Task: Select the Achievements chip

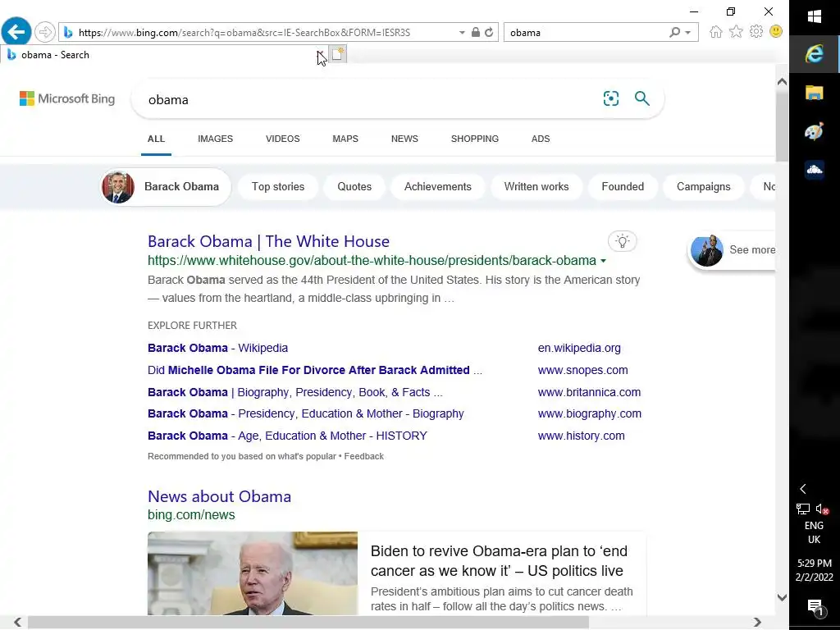Action: click(x=438, y=187)
